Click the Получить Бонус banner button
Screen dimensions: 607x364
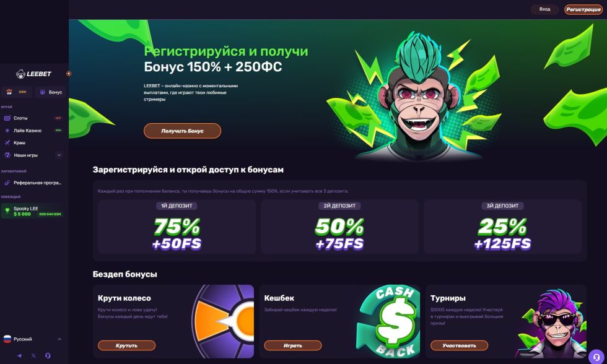coord(182,131)
